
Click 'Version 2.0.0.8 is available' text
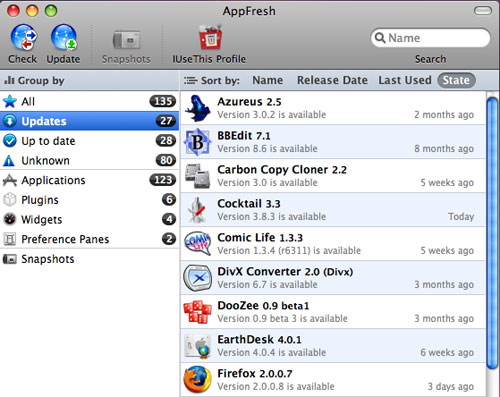(x=276, y=387)
